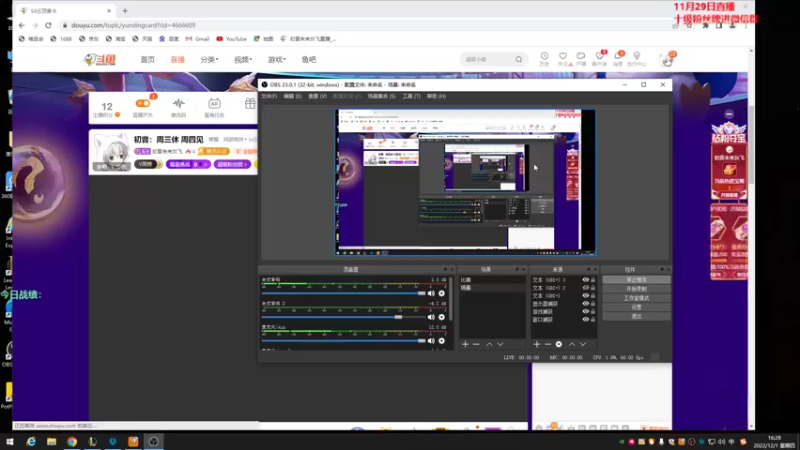Enable 工作室模式 studio mode
Viewport: 800px width, 450px height.
point(636,298)
